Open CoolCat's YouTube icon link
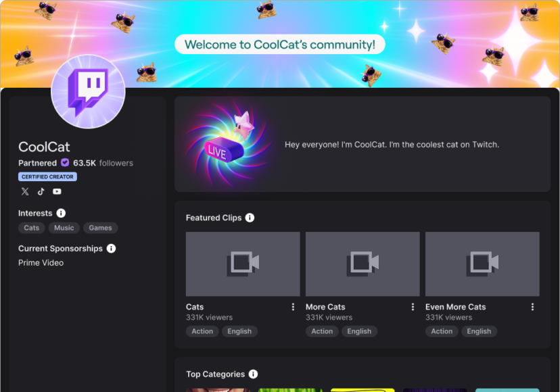The height and width of the screenshot is (392, 560). point(57,191)
